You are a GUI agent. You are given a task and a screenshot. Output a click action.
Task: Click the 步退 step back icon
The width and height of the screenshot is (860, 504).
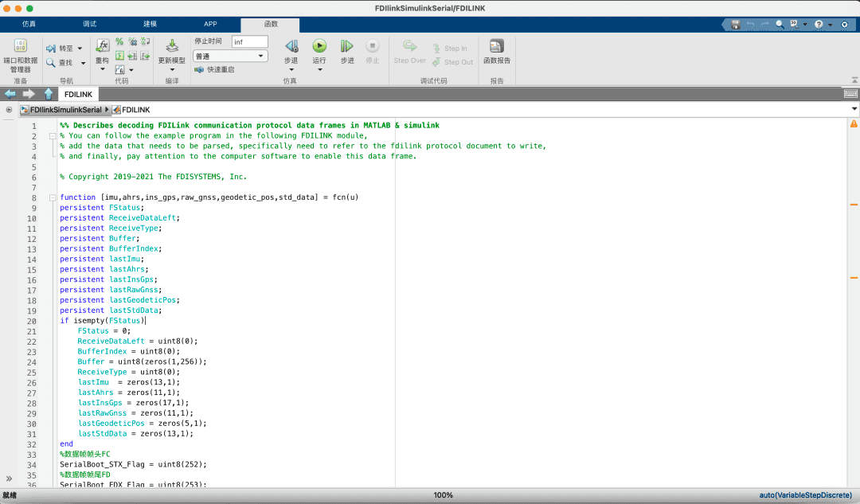(x=291, y=47)
